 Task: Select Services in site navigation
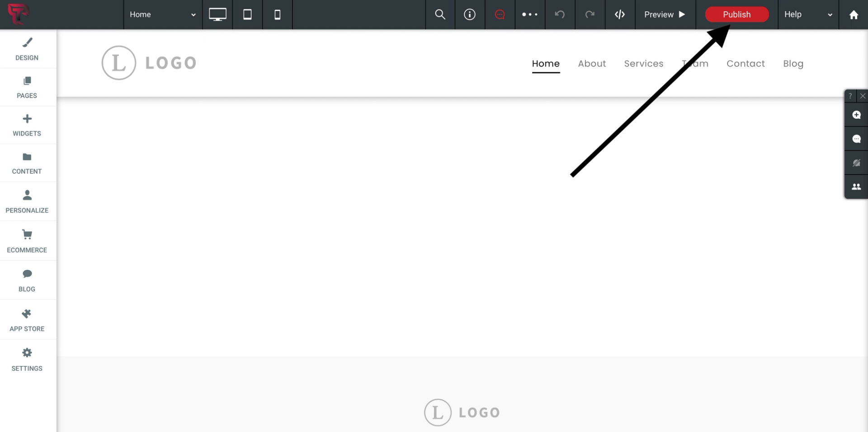click(644, 64)
